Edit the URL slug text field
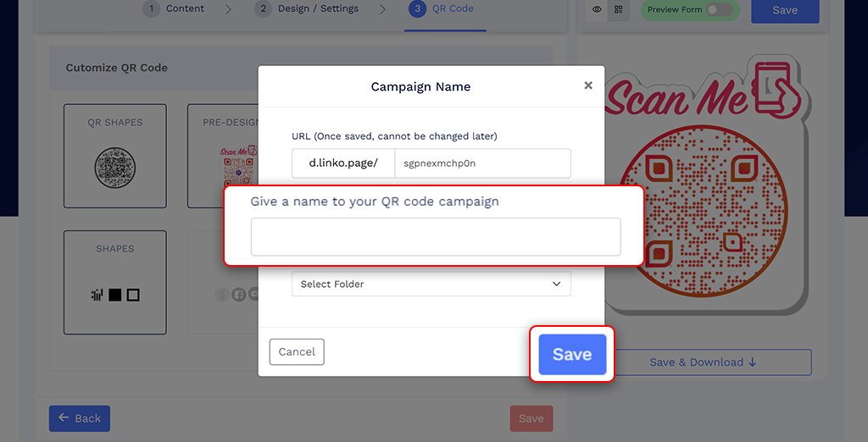Viewport: 868px width, 442px height. (482, 163)
